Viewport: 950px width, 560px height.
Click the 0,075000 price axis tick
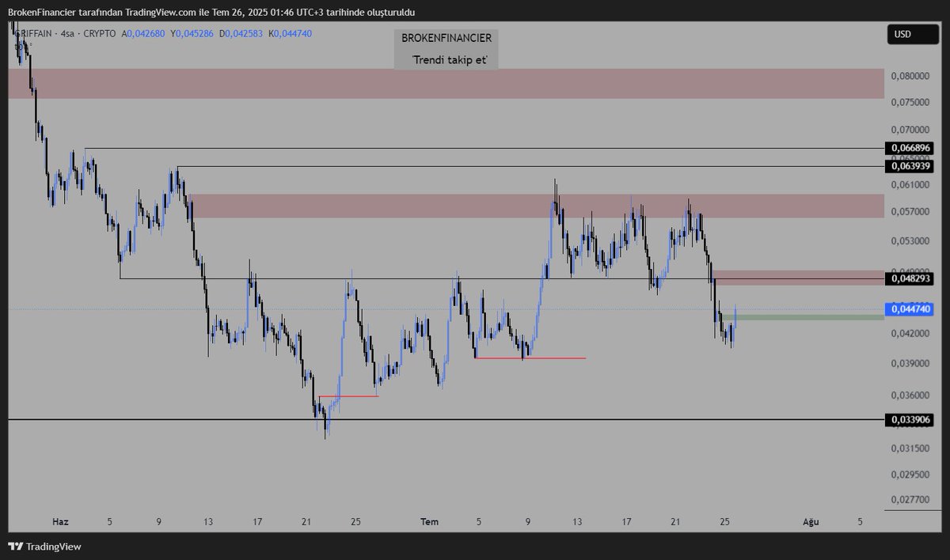point(910,102)
